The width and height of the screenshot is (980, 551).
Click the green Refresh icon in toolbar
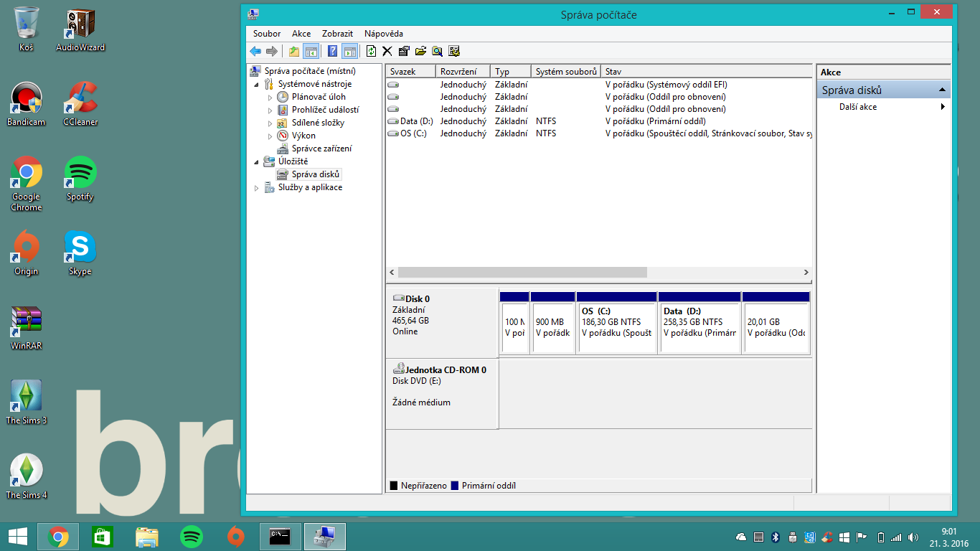point(371,51)
